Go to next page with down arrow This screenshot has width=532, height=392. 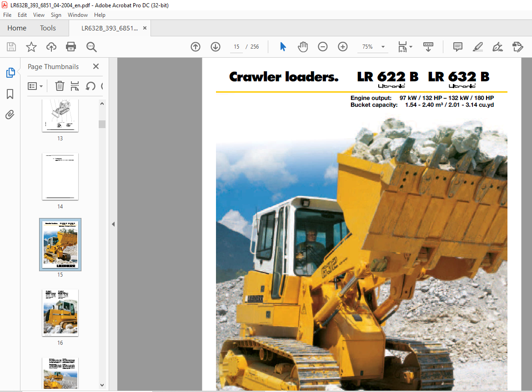tap(216, 47)
